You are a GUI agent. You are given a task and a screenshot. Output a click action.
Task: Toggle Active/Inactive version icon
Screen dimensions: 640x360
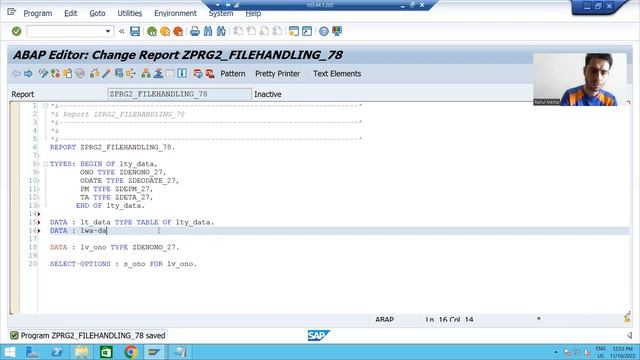pyautogui.click(x=55, y=73)
